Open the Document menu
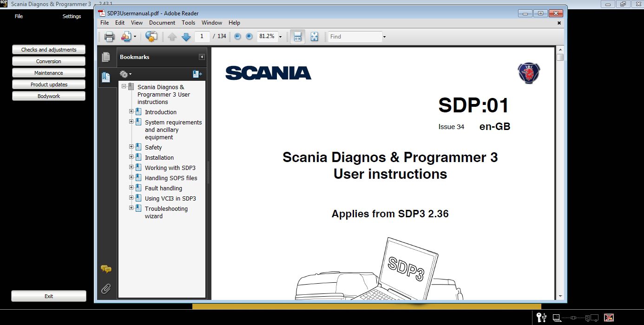Screen dimensions: 644x325 (x=162, y=22)
